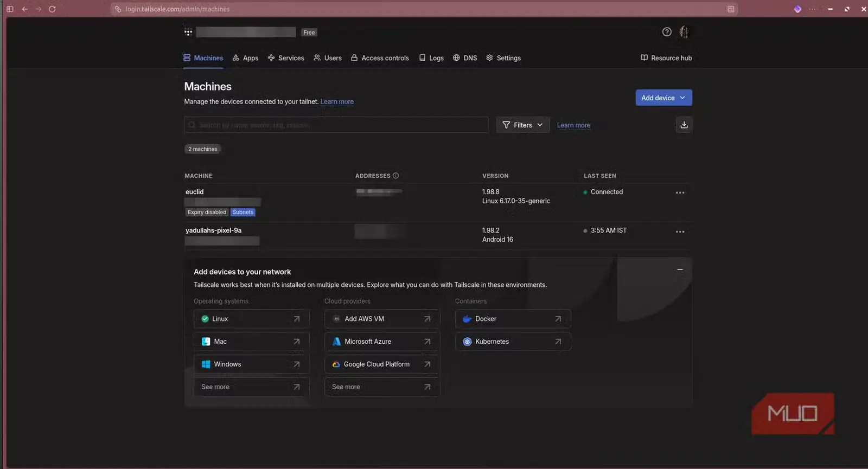The image size is (868, 469).
Task: Click browser forward arrow
Action: click(x=39, y=9)
